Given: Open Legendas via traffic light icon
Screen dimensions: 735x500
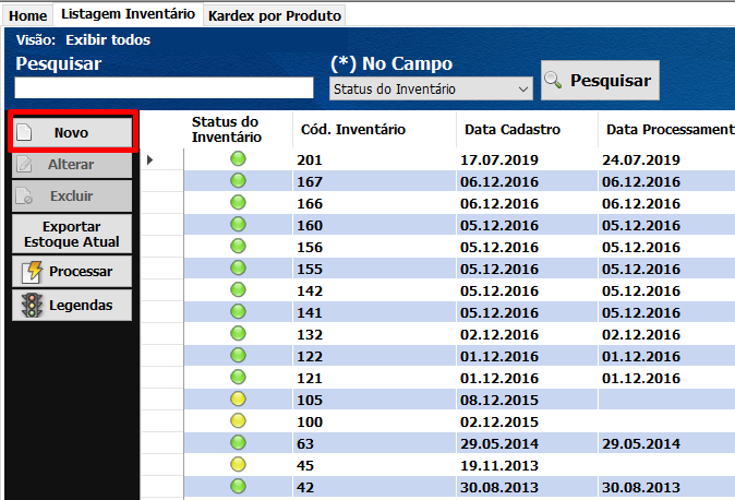Looking at the screenshot, I should (32, 305).
